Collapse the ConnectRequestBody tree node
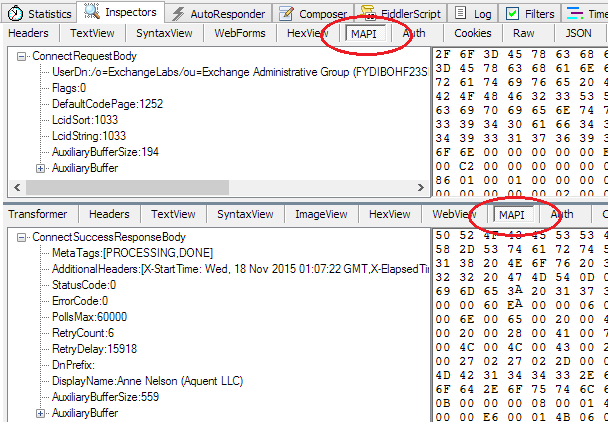This screenshot has width=608, height=422. click(22, 57)
